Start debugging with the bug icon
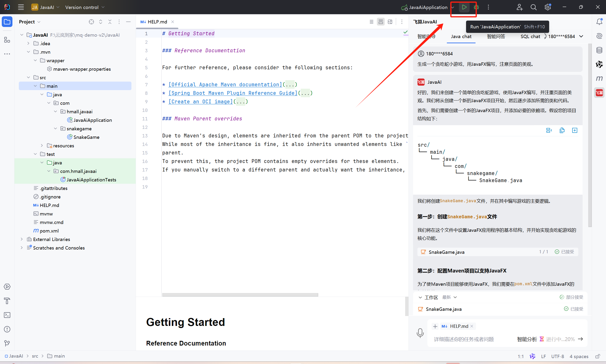 [x=476, y=7]
